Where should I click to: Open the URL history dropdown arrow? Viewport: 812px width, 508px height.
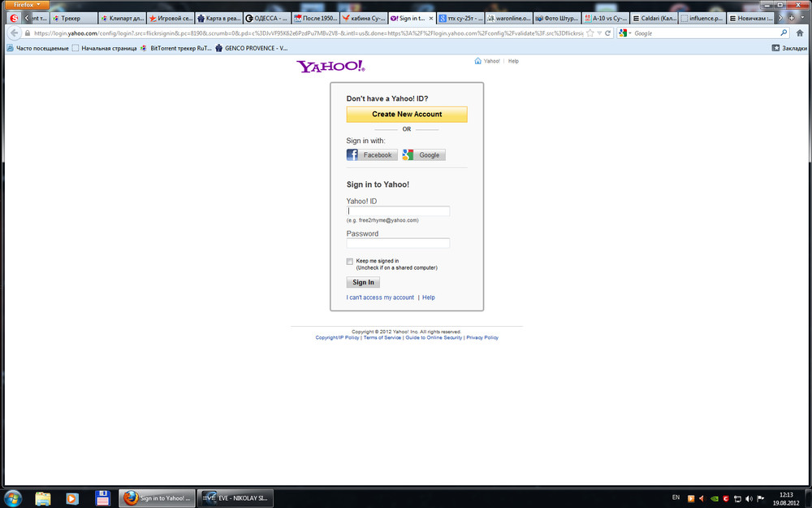[599, 33]
